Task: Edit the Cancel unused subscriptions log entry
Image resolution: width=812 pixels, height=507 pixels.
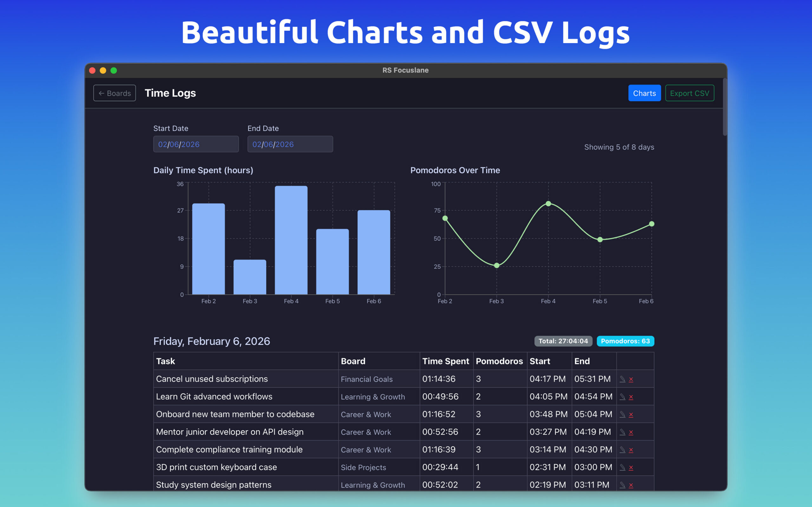Action: [x=622, y=379]
